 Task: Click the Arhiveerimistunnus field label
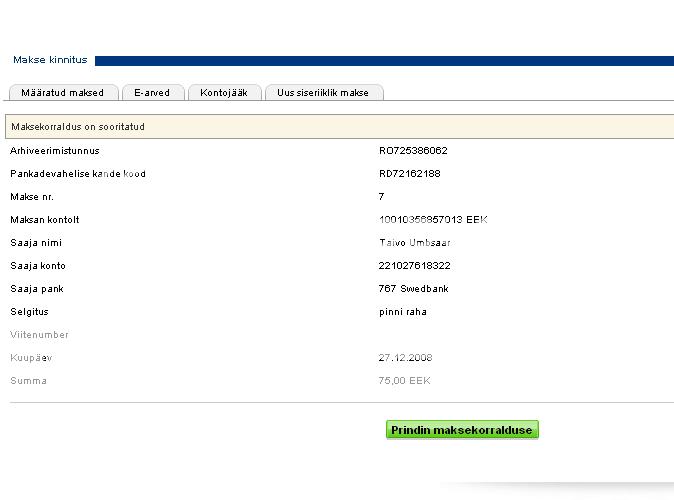click(x=54, y=151)
